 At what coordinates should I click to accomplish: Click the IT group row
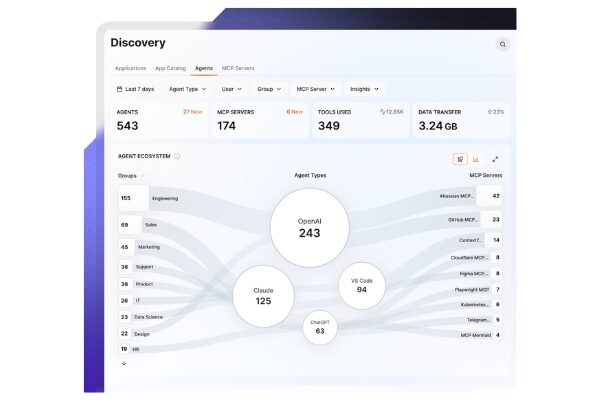pyautogui.click(x=130, y=301)
